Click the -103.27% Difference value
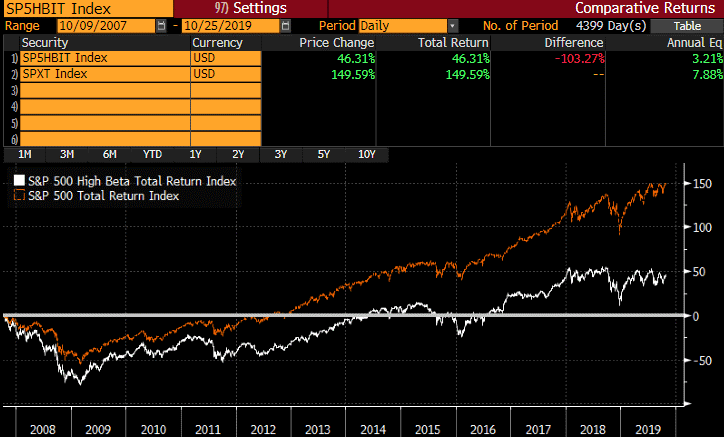Screen dimensions: 724x437 [x=579, y=59]
